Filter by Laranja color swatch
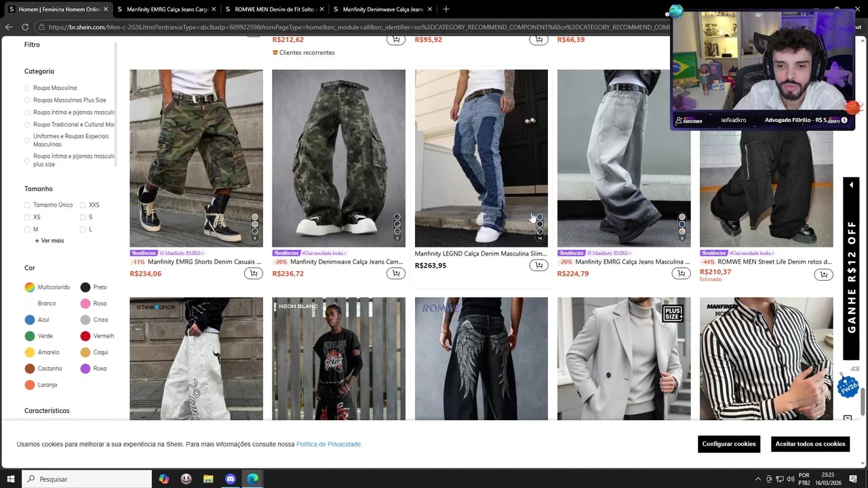Viewport: 868px width, 488px height. pos(30,385)
